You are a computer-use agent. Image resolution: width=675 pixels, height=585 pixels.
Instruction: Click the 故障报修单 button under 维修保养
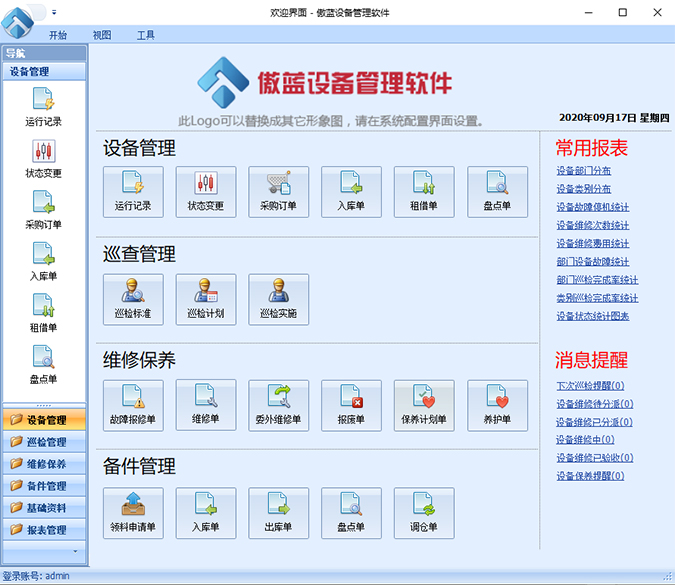[x=133, y=405]
